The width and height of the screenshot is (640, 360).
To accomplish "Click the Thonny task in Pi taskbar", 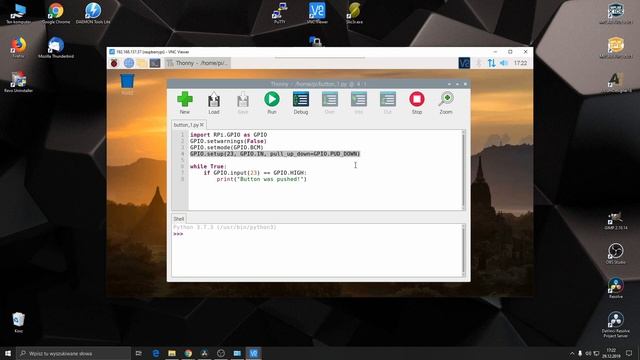I will click(x=198, y=63).
